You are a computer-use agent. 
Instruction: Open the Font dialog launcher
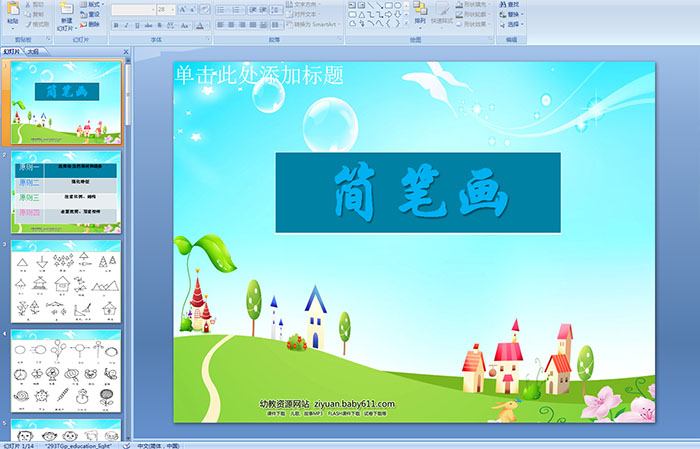pyautogui.click(x=208, y=39)
